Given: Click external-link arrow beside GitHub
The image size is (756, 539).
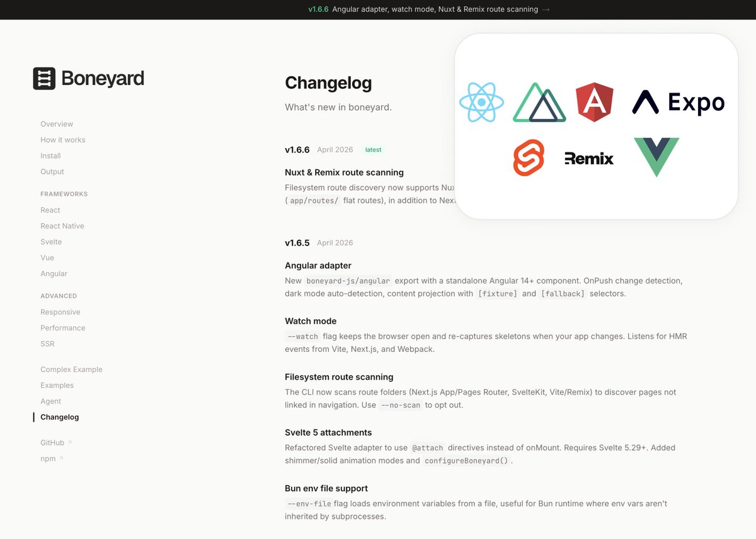Looking at the screenshot, I should (x=70, y=443).
